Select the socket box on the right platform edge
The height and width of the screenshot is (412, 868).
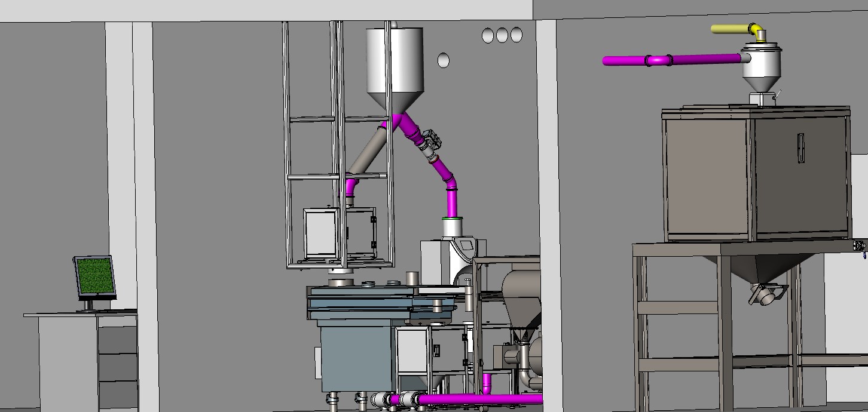(860, 246)
